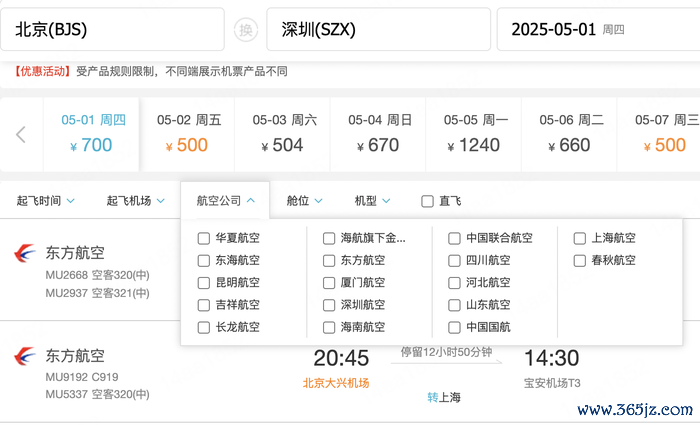Select the 中国国航 checkbox
This screenshot has height=425, width=700.
[x=454, y=328]
